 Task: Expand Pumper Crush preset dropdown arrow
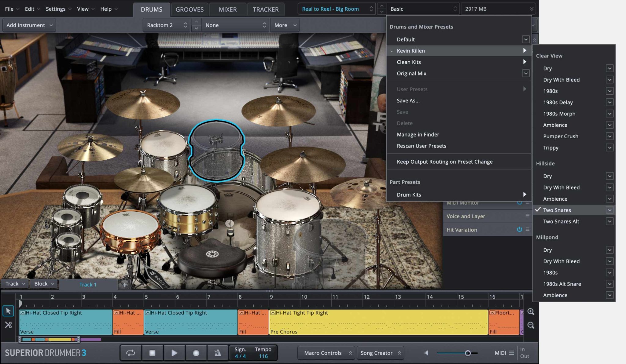pos(609,136)
